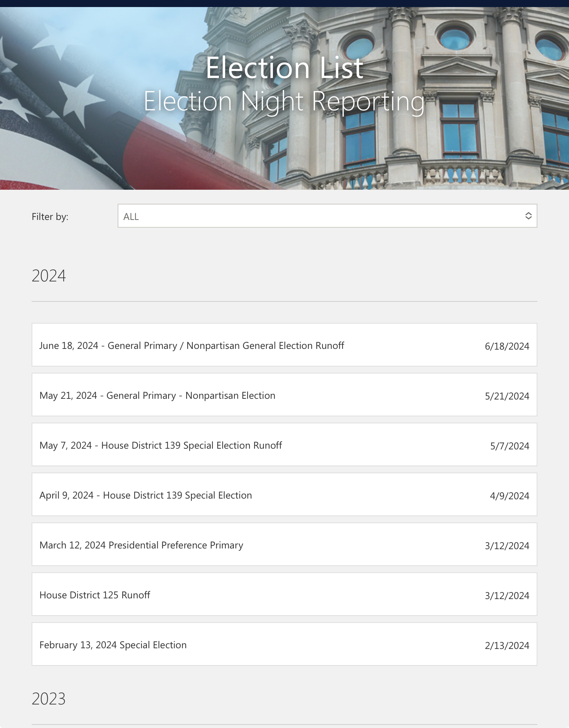Screen dimensions: 569x728
Task: Click the 3/12/2024 date beside Presidential Preference Primary
Action: click(507, 546)
